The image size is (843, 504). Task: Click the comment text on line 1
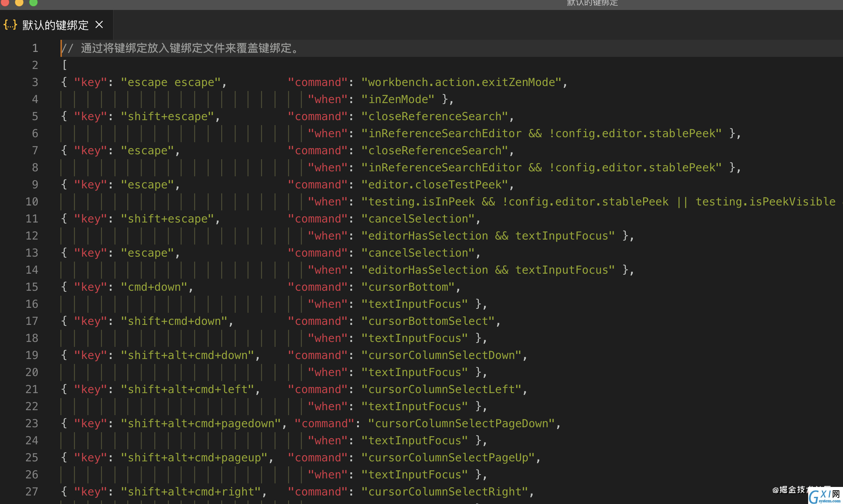pyautogui.click(x=181, y=48)
